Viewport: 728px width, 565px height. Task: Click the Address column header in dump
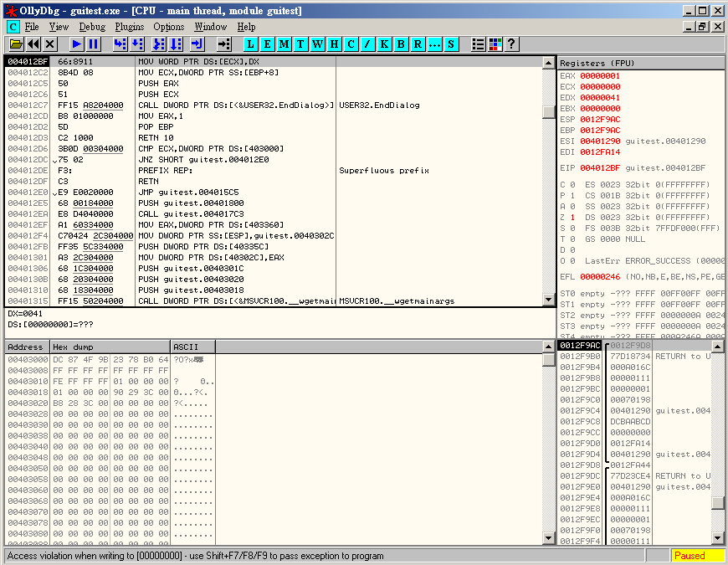click(x=26, y=347)
